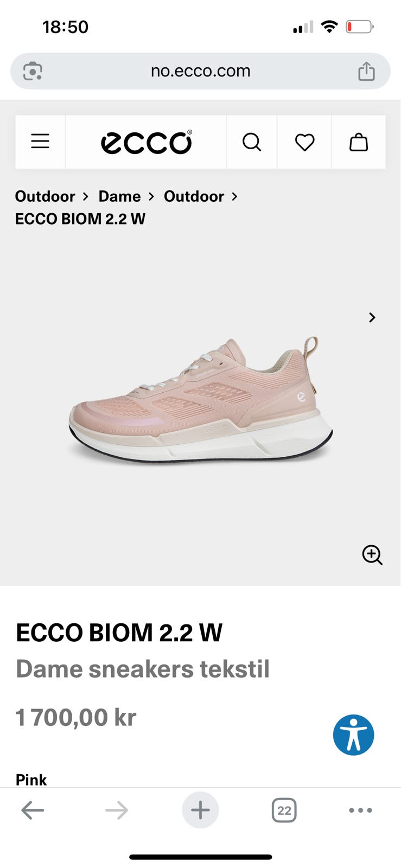Open the blue accessibility widget
401x868 pixels.
pyautogui.click(x=354, y=735)
